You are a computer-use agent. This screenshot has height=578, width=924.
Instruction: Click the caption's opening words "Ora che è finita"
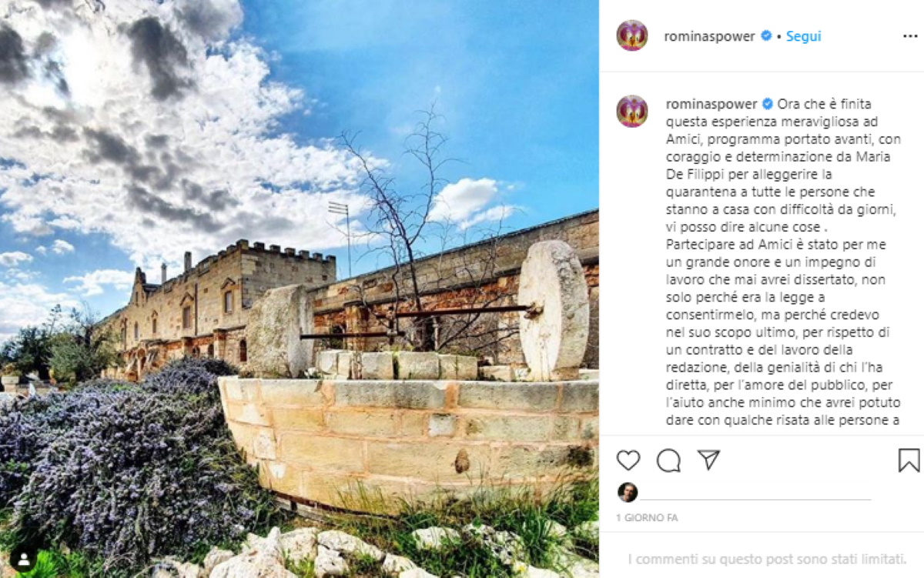tap(824, 104)
